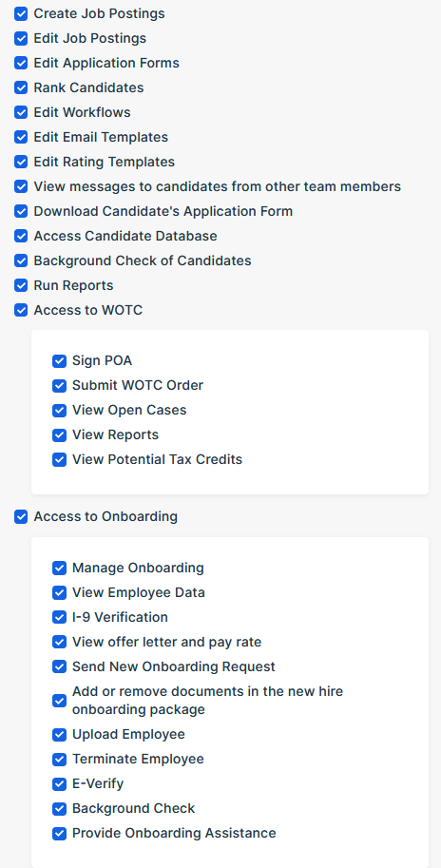Disable Submit WOTC Order permission

tap(59, 386)
